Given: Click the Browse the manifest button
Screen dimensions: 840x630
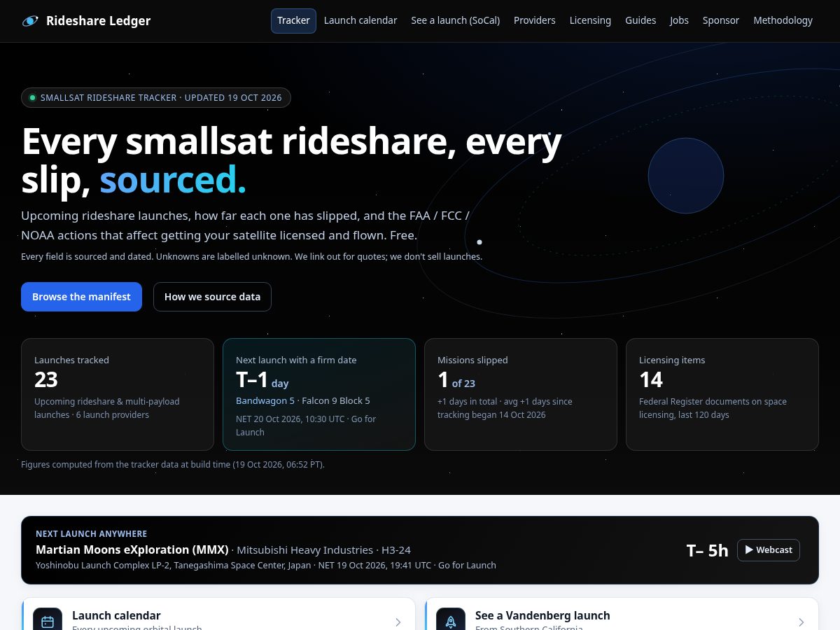Looking at the screenshot, I should [81, 297].
